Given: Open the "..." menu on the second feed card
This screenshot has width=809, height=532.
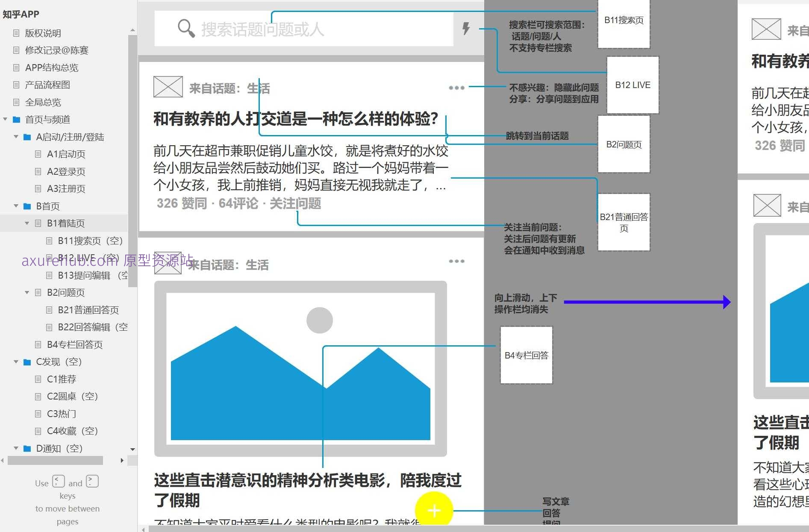Looking at the screenshot, I should [x=457, y=261].
